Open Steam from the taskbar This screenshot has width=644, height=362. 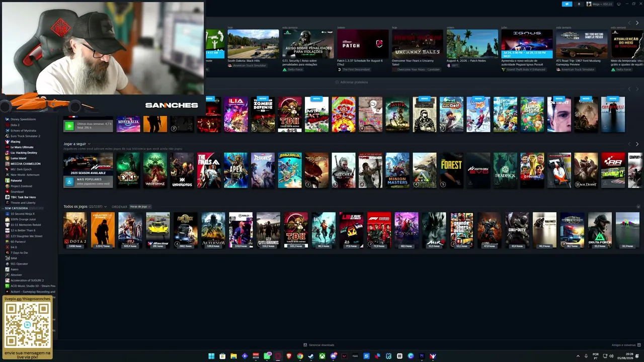click(x=311, y=356)
